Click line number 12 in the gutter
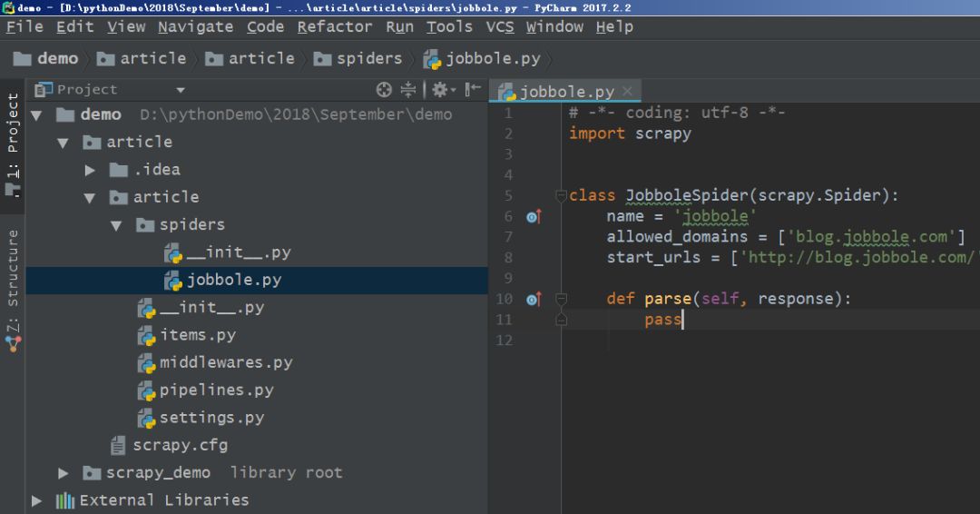 (505, 341)
